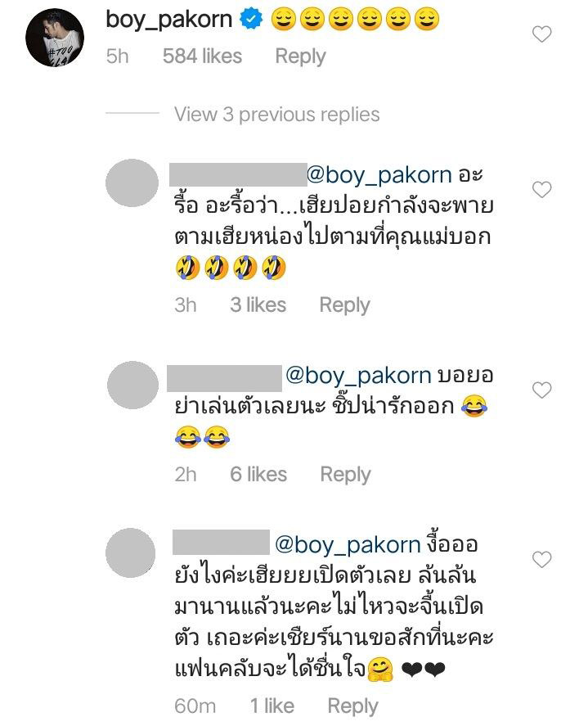Like the 2h-old reply with heart icon
Screen dimensions: 588x726
(x=541, y=390)
